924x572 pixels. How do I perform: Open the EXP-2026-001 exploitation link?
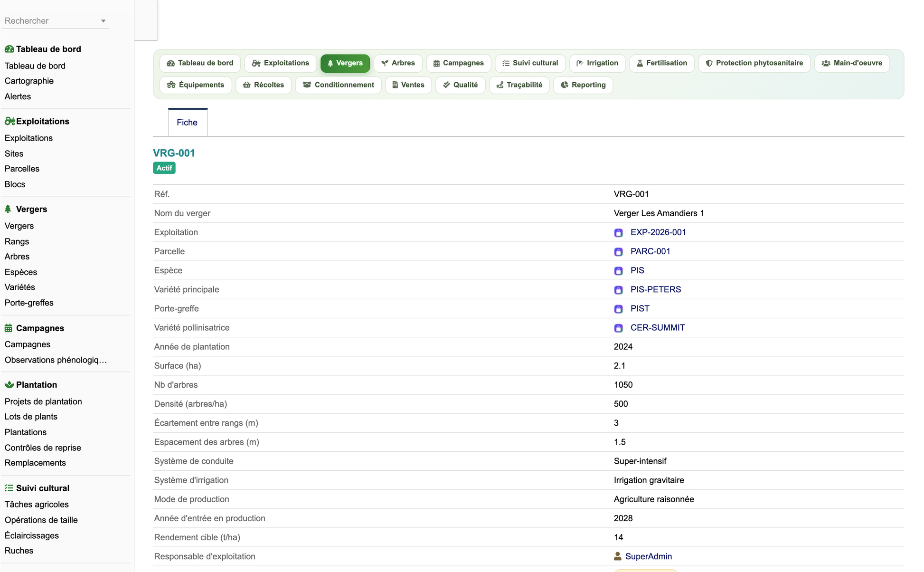658,232
